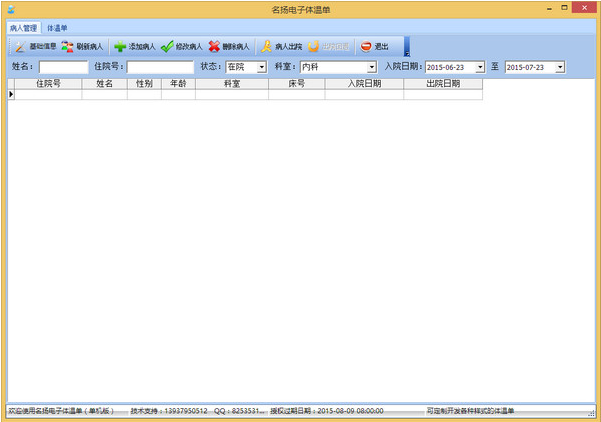Viewport: 601px width, 422px height.
Task: Click status bar QQ number text
Action: [x=239, y=411]
